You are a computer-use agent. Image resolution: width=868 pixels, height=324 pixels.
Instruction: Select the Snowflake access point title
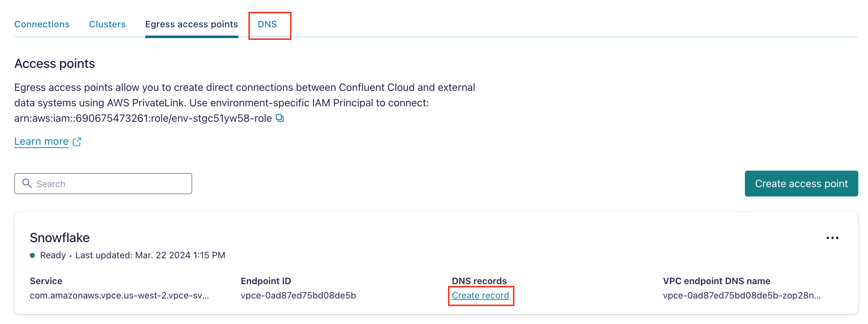click(60, 237)
